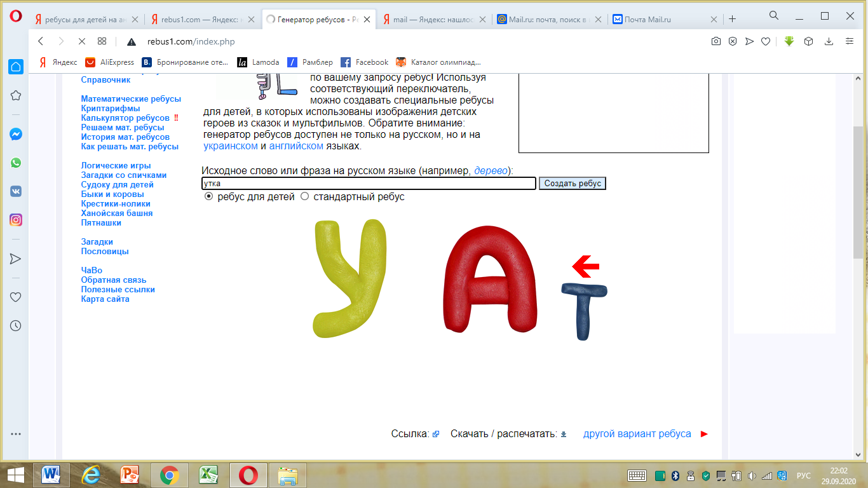Switch to the Почта Mail.ru tab
Viewport: 868px width, 488px height.
pyautogui.click(x=664, y=20)
